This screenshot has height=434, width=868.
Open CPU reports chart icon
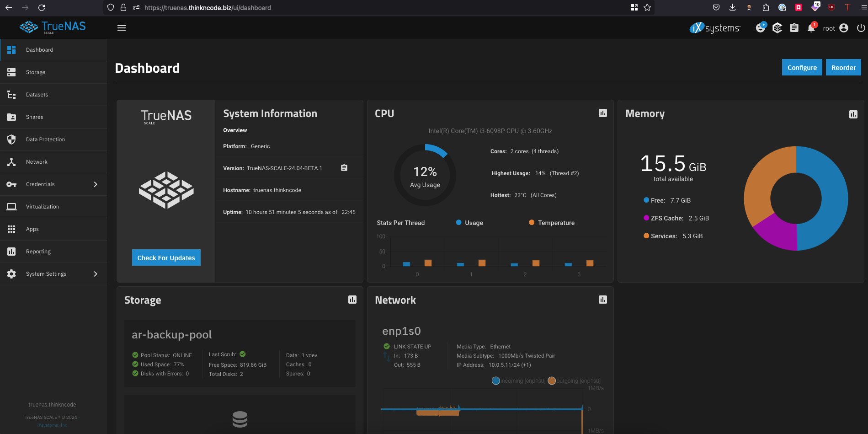pos(603,113)
